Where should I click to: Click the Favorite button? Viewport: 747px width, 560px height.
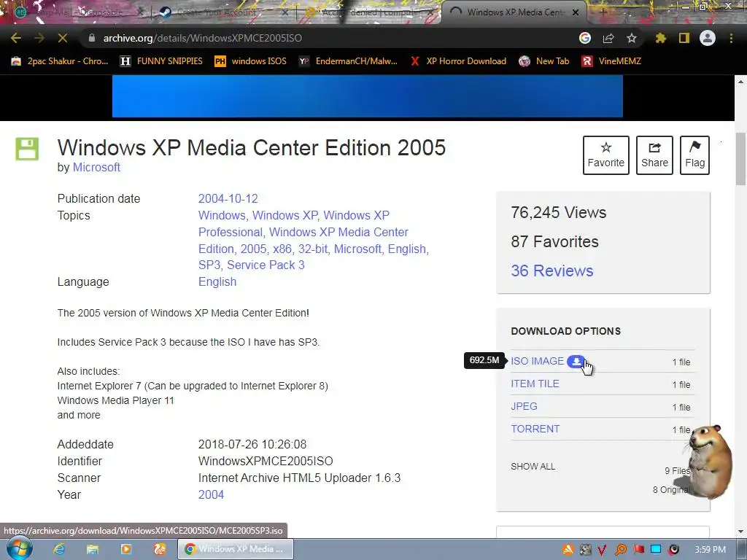(606, 155)
